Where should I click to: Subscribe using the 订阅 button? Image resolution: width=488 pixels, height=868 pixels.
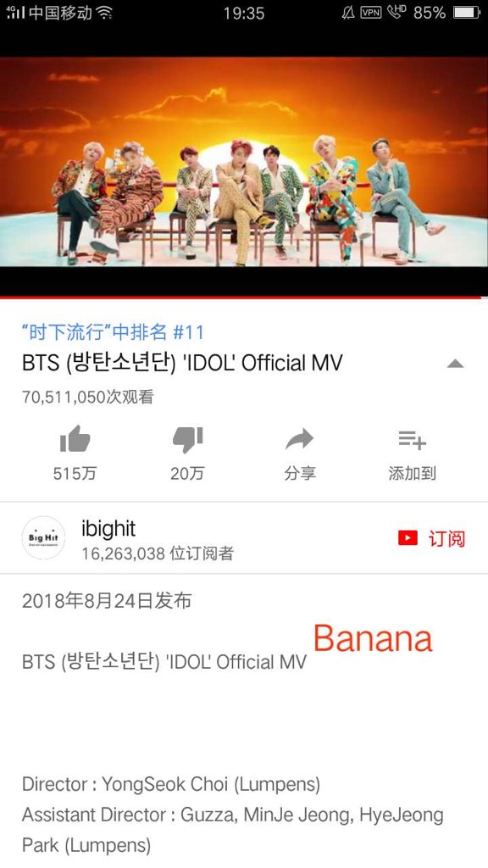point(446,538)
